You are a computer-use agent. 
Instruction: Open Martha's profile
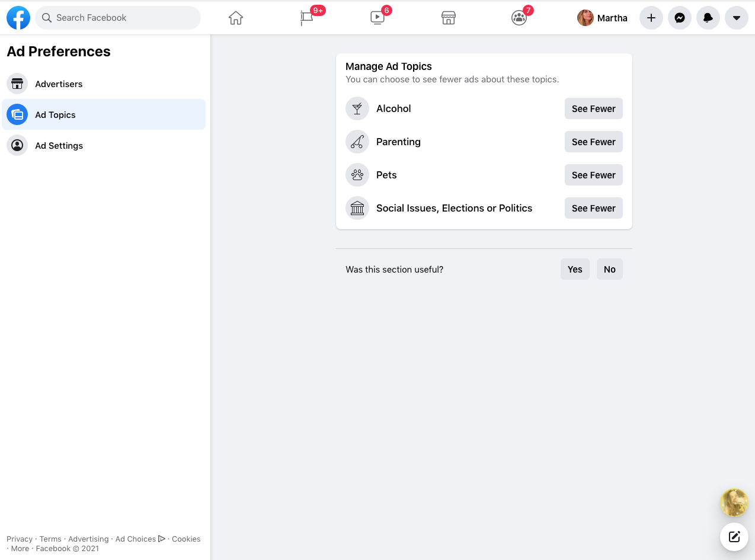603,18
